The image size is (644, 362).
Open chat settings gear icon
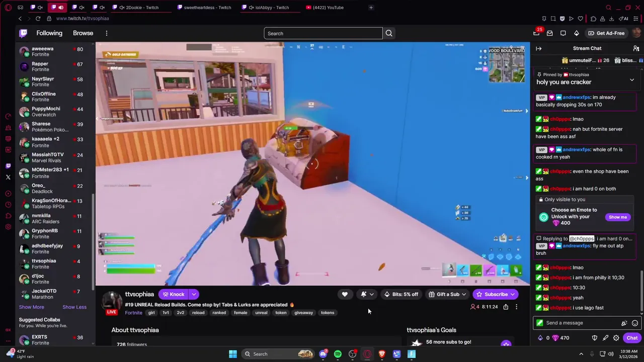click(616, 338)
